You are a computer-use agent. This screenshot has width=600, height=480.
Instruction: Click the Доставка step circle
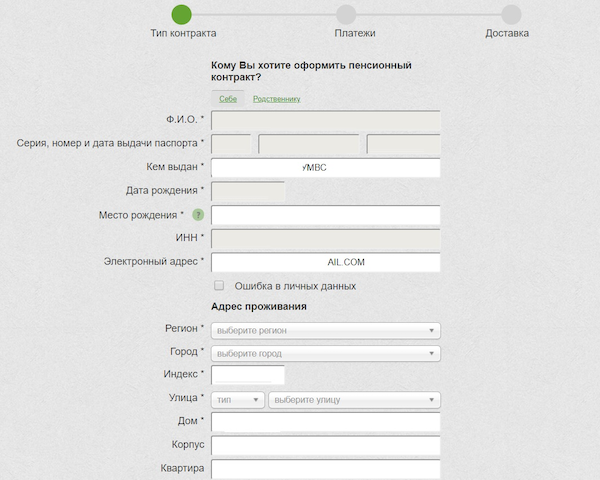pos(511,14)
